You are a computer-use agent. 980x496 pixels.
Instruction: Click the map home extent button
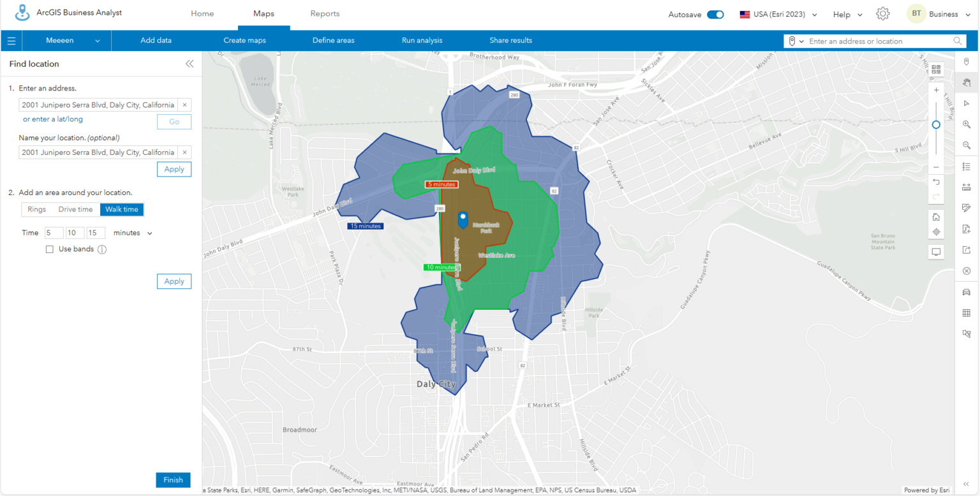936,217
